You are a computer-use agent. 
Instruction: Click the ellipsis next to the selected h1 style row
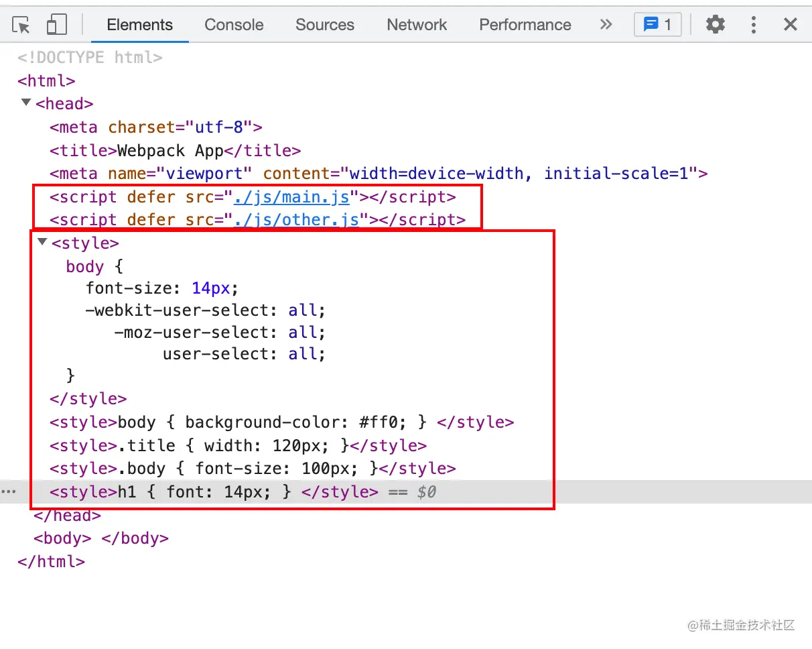[8, 492]
